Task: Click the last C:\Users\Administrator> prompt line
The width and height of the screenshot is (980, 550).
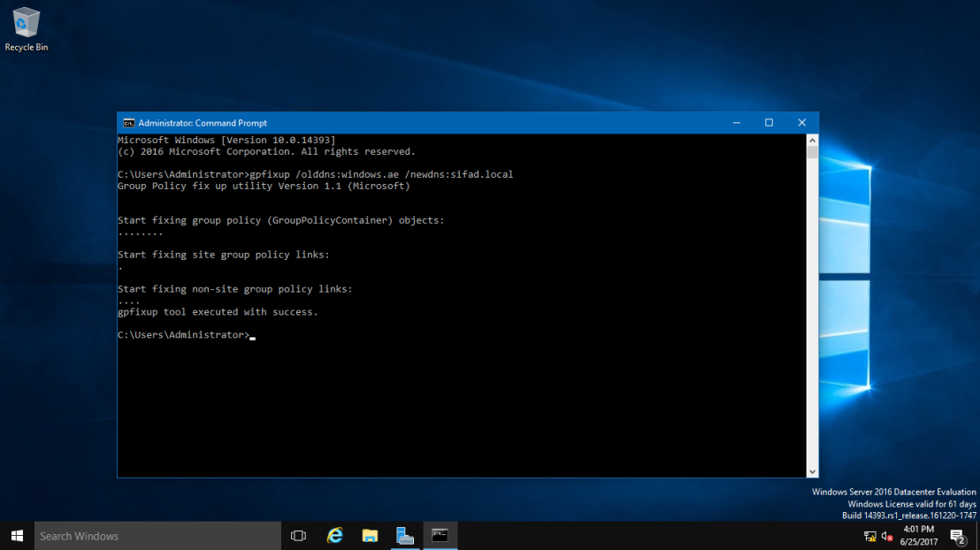Action: 187,335
